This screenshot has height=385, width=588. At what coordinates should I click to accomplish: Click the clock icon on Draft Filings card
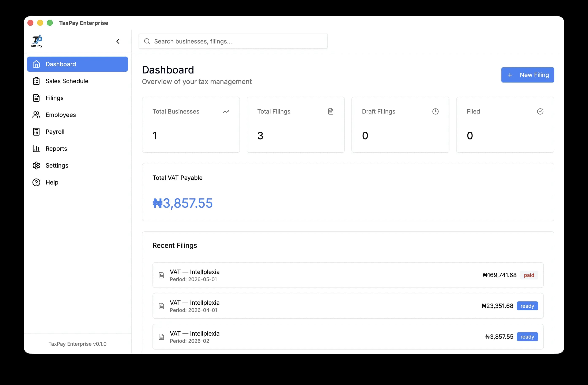435,111
